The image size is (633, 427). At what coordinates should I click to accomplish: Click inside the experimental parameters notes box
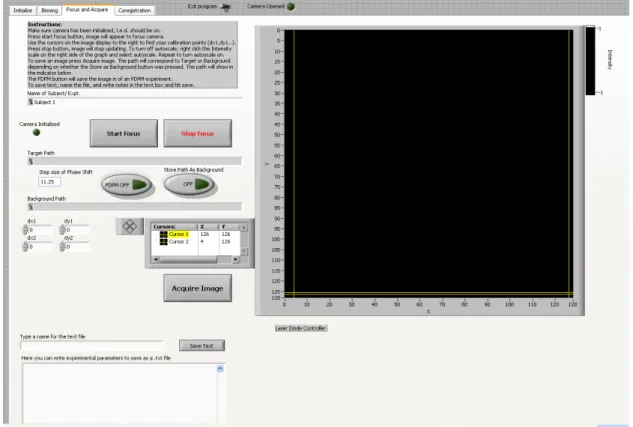(119, 394)
